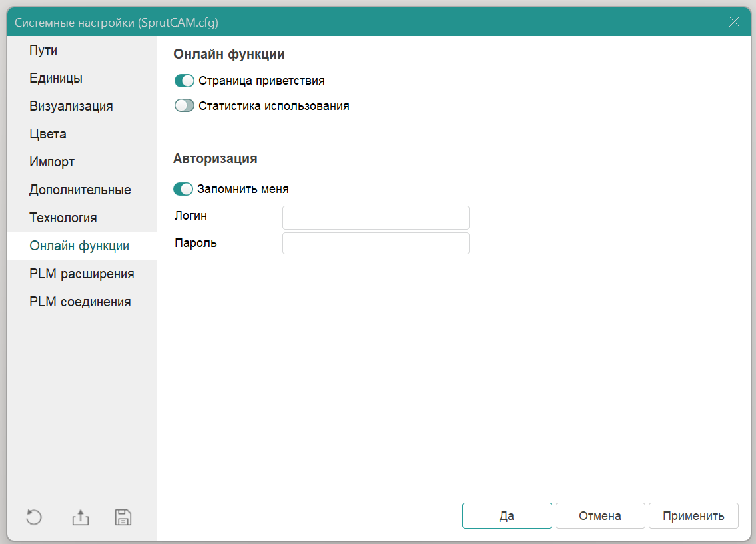Open the Пути settings section
Viewport: 756px width, 544px height.
(x=43, y=50)
